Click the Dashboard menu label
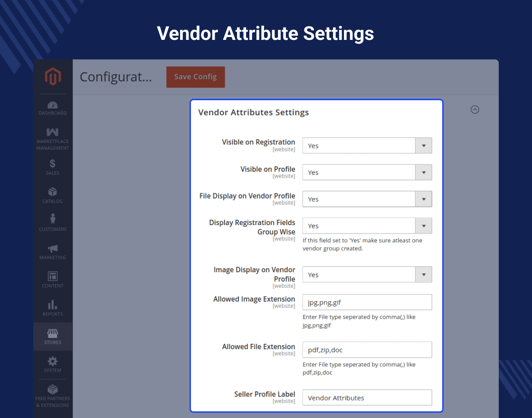This screenshot has height=418, width=532. 53,113
